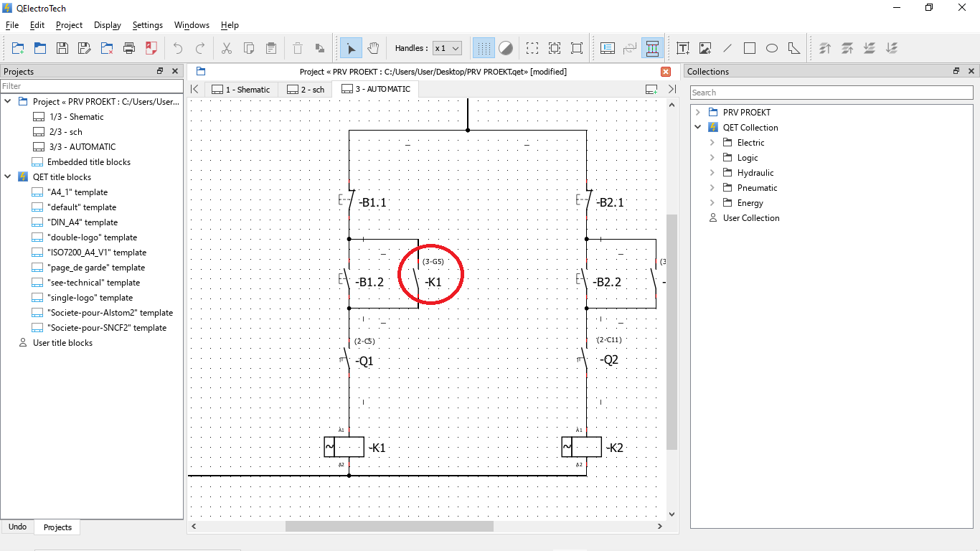
Task: Open the Project menu
Action: pos(69,25)
